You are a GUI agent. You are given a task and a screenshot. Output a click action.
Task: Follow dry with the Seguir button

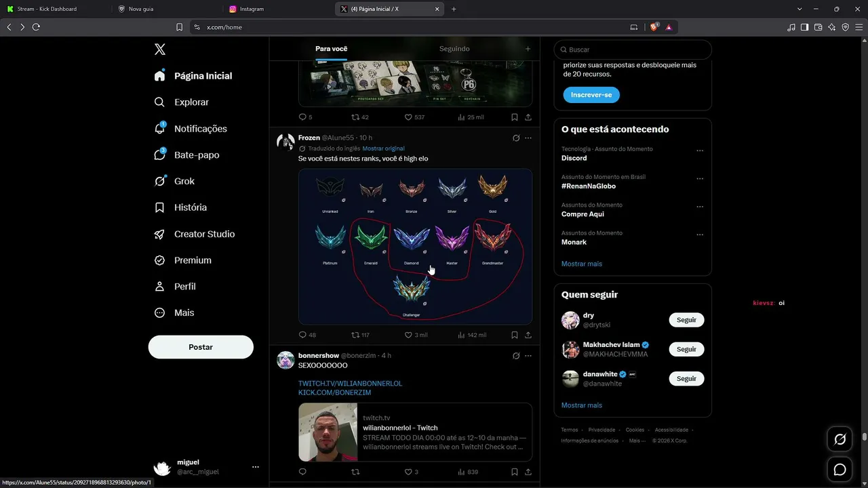coord(686,320)
